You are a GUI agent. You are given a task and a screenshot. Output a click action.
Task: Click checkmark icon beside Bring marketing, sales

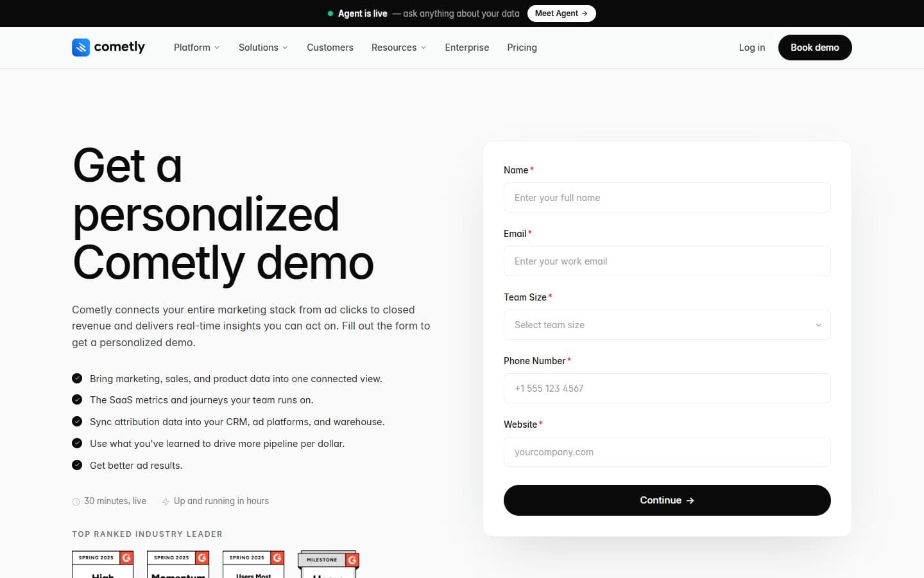(77, 378)
